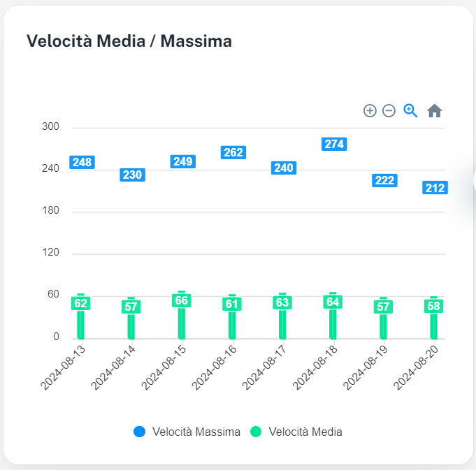Click the 262 max speed data label
The image size is (476, 470).
click(x=233, y=152)
